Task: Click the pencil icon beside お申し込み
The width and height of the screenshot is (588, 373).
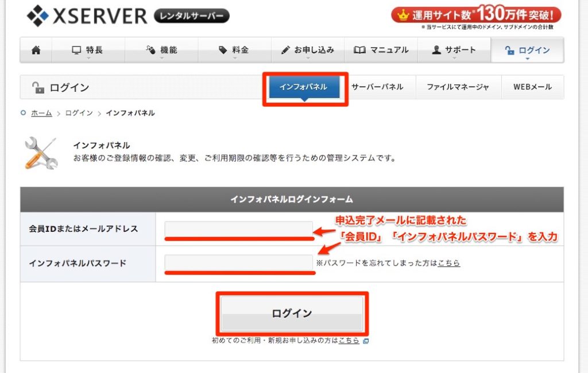Action: 285,50
